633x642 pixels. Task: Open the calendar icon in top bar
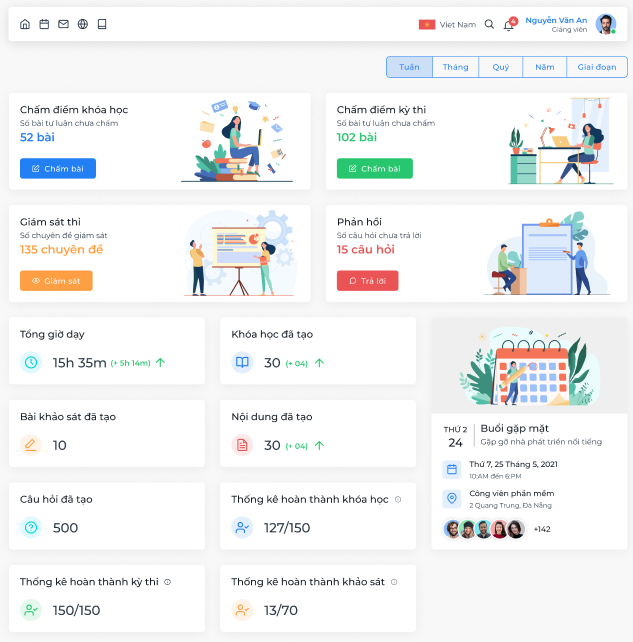click(x=44, y=24)
